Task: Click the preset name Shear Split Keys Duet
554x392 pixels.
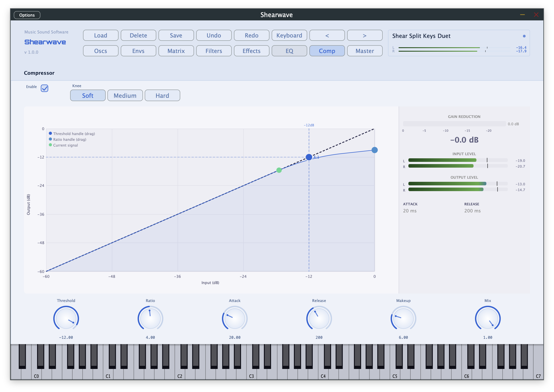Action: [x=421, y=36]
